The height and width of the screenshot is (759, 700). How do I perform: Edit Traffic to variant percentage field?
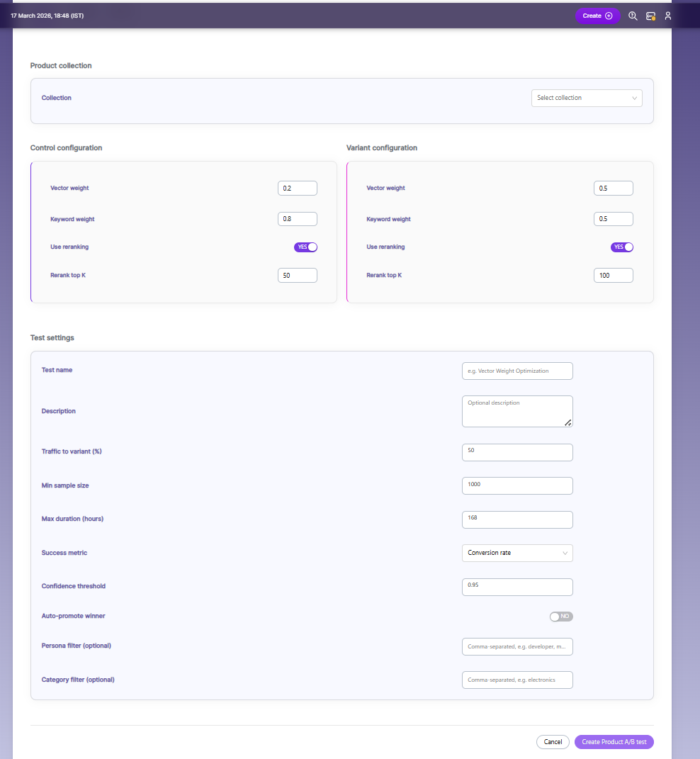517,452
